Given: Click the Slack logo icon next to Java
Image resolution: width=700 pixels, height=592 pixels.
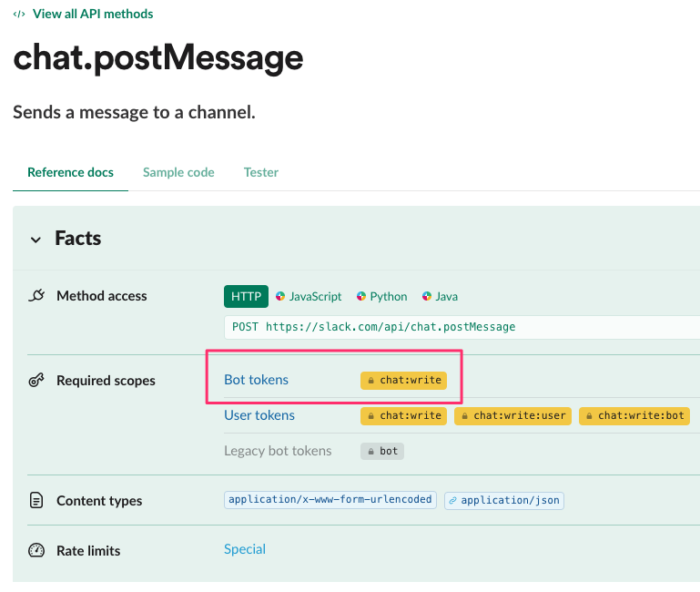Looking at the screenshot, I should (427, 296).
